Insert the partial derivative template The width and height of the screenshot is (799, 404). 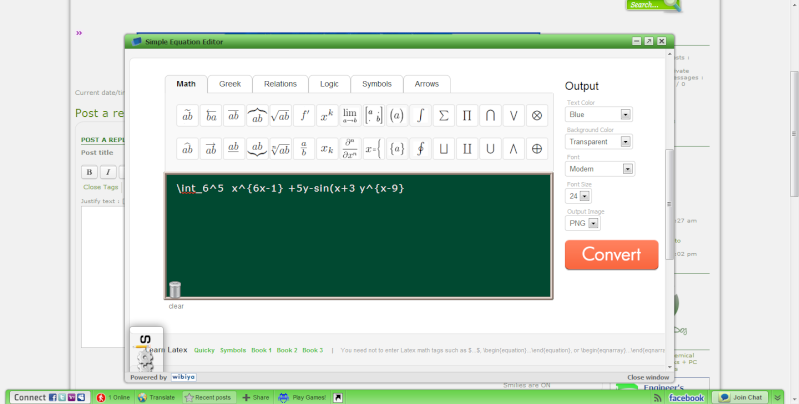(x=350, y=149)
